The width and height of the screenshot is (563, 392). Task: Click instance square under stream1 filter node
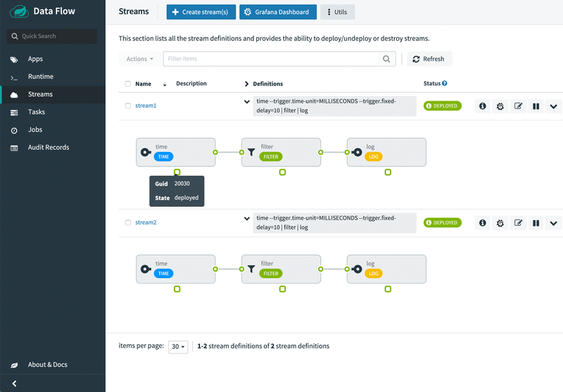click(x=283, y=172)
